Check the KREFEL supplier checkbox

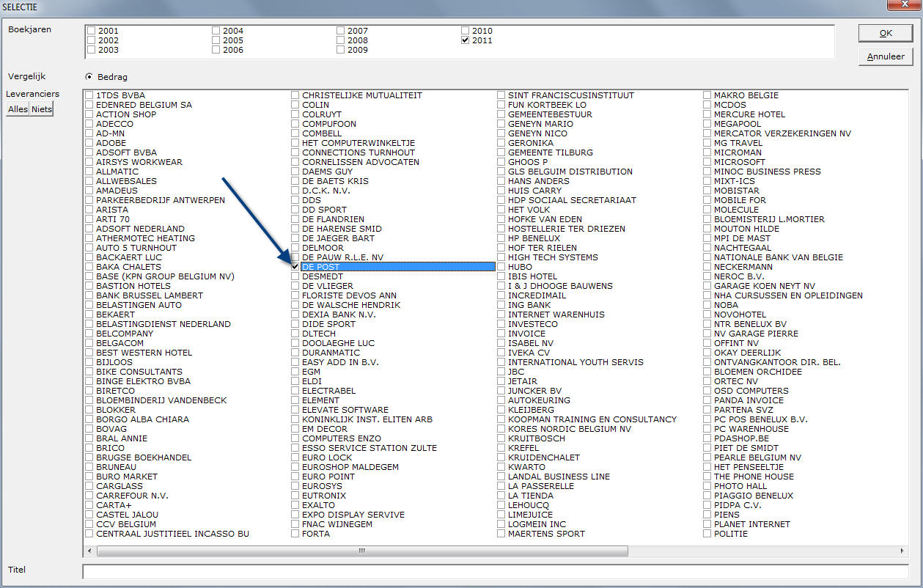click(x=501, y=448)
